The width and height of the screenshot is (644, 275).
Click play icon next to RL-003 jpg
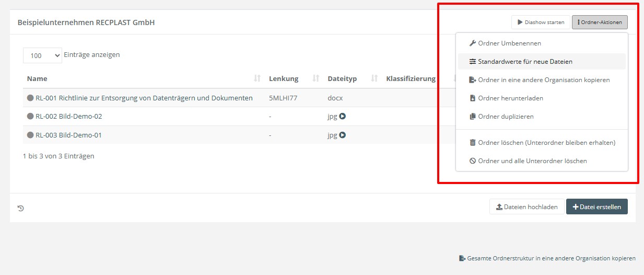pos(343,135)
